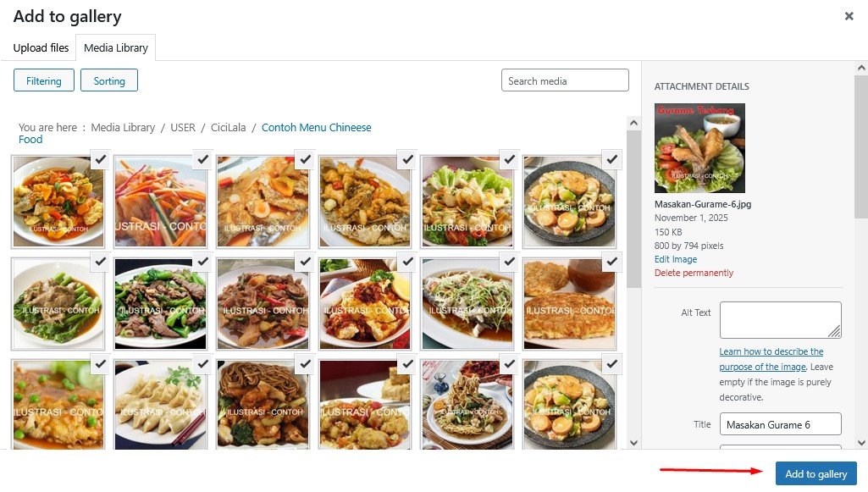Image resolution: width=868 pixels, height=492 pixels.
Task: Open the Sorting options
Action: coord(109,80)
